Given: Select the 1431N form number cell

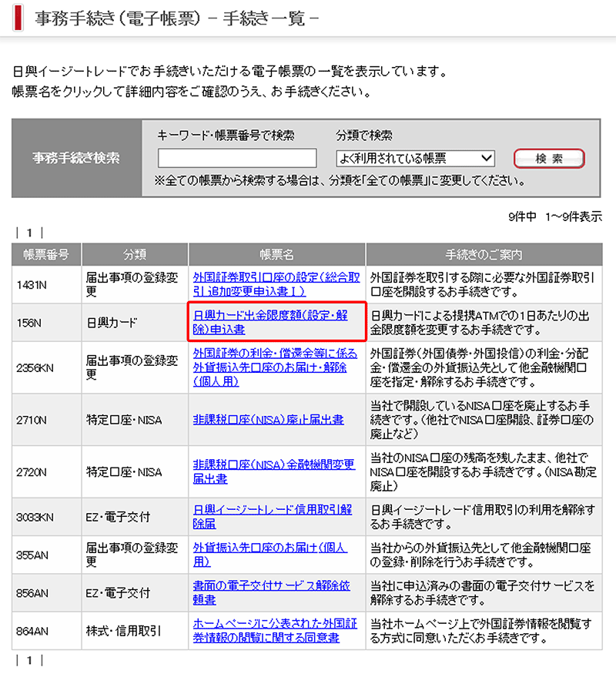Looking at the screenshot, I should [x=32, y=284].
